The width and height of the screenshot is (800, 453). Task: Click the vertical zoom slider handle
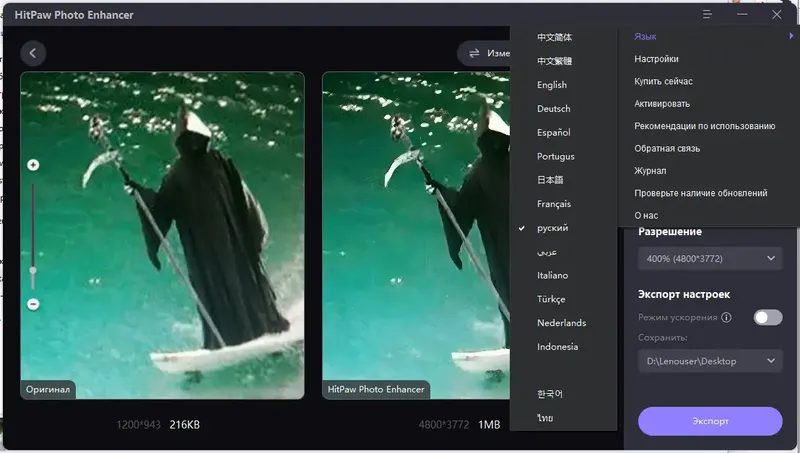[33, 271]
